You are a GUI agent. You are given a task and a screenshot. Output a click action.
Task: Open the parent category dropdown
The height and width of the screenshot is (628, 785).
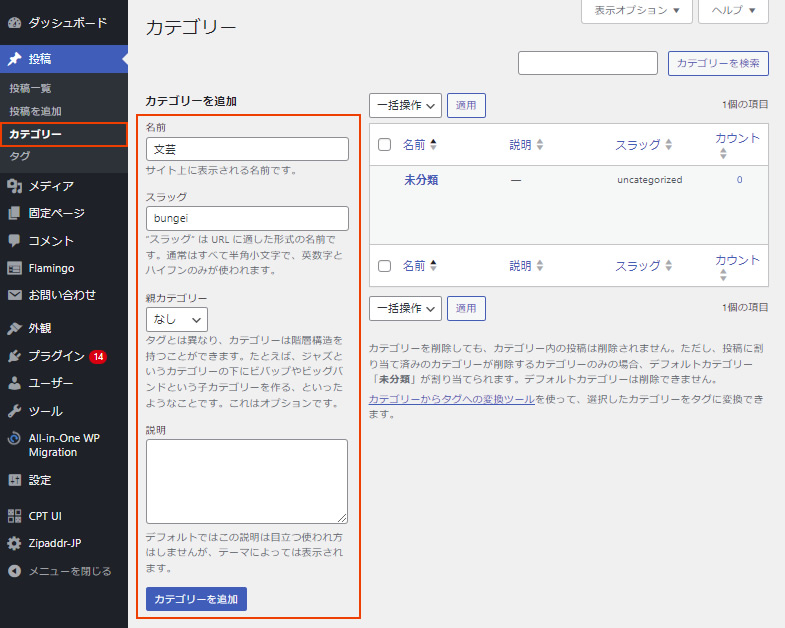click(176, 320)
